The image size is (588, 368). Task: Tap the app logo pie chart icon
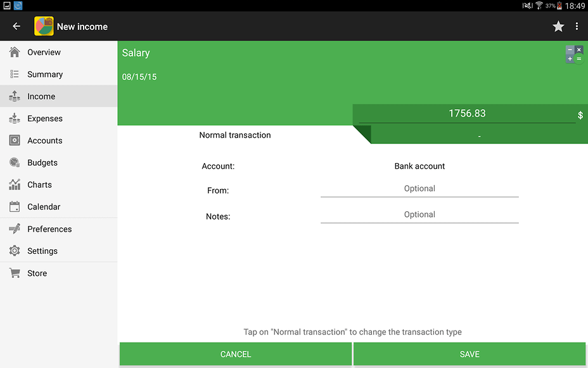44,26
